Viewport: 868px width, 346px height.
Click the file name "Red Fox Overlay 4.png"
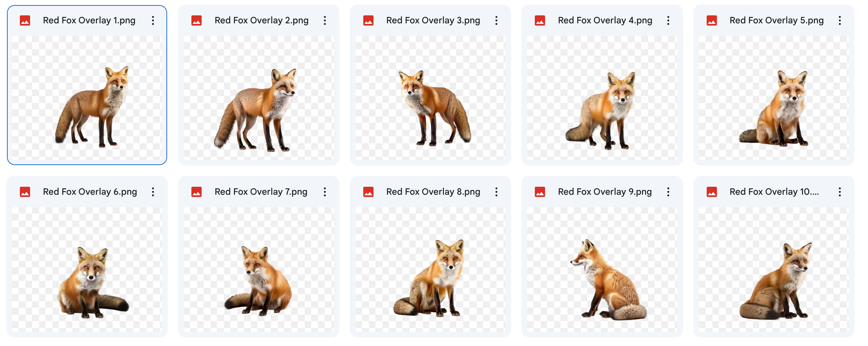(605, 20)
